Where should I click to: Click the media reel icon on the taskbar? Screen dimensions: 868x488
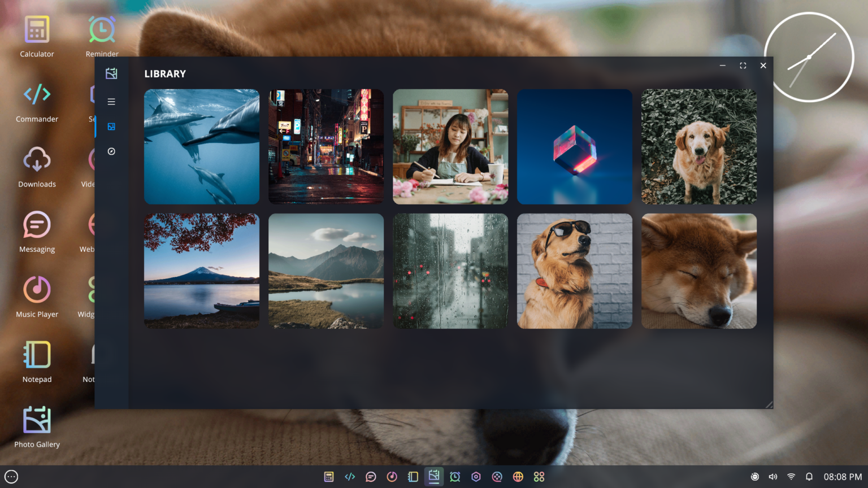[497, 477]
